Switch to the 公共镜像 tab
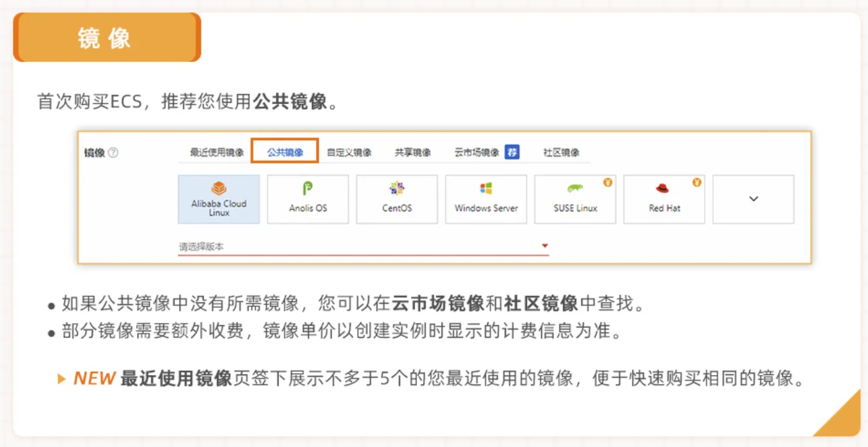 286,151
